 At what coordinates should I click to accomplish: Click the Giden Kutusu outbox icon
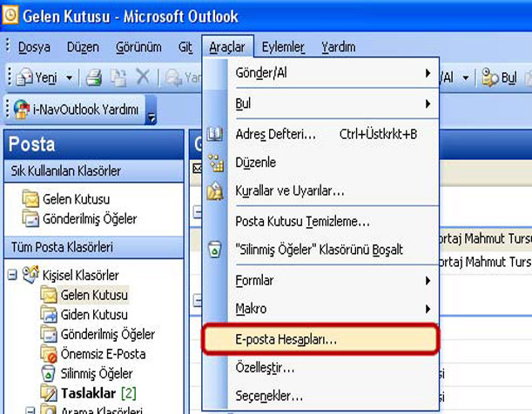[49, 314]
